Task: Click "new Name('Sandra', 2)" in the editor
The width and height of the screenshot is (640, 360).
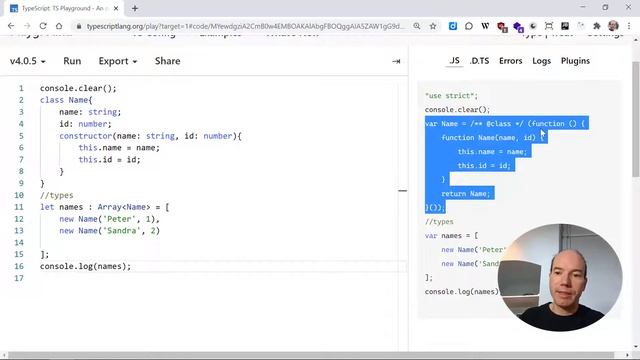Action: (x=109, y=231)
